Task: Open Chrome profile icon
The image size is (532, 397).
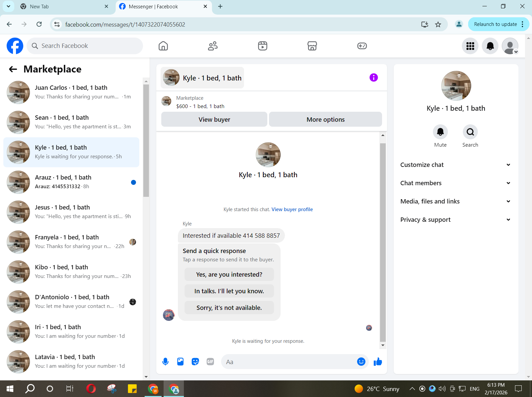Action: click(x=459, y=24)
